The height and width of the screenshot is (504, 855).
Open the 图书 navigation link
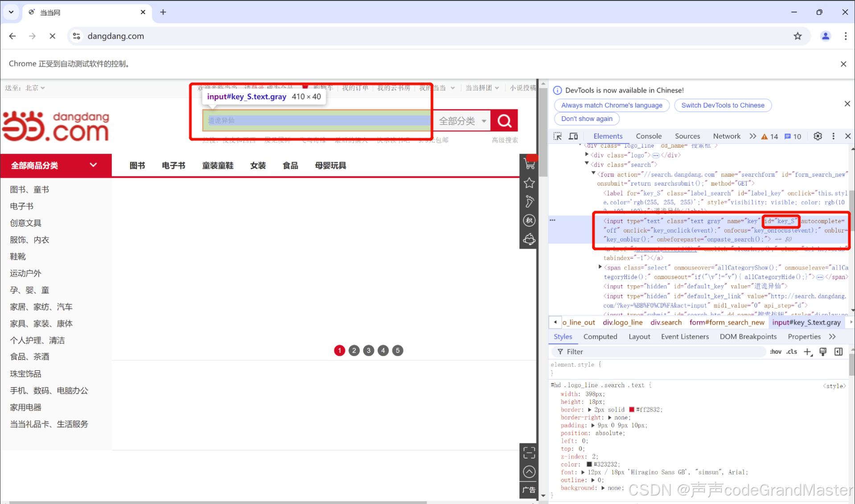tap(137, 166)
